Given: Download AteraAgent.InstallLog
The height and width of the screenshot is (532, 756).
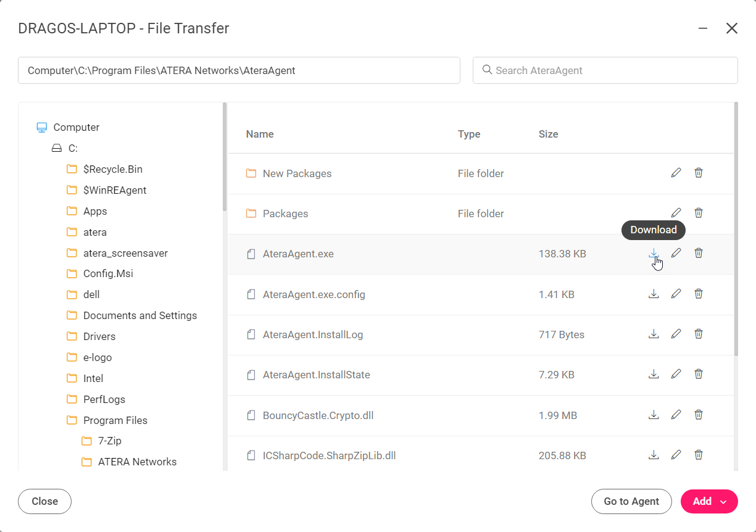Looking at the screenshot, I should coord(654,334).
